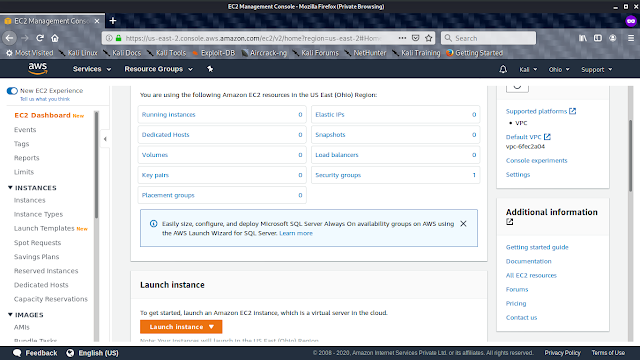Screen dimensions: 640x360
Task: Click the browser forward arrow
Action: point(25,38)
